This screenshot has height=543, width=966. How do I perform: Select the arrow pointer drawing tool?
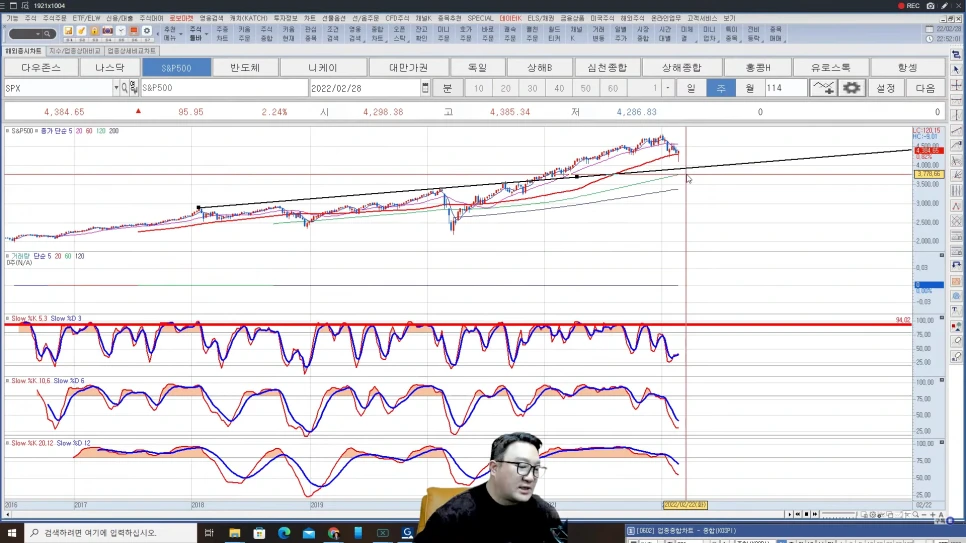[956, 70]
